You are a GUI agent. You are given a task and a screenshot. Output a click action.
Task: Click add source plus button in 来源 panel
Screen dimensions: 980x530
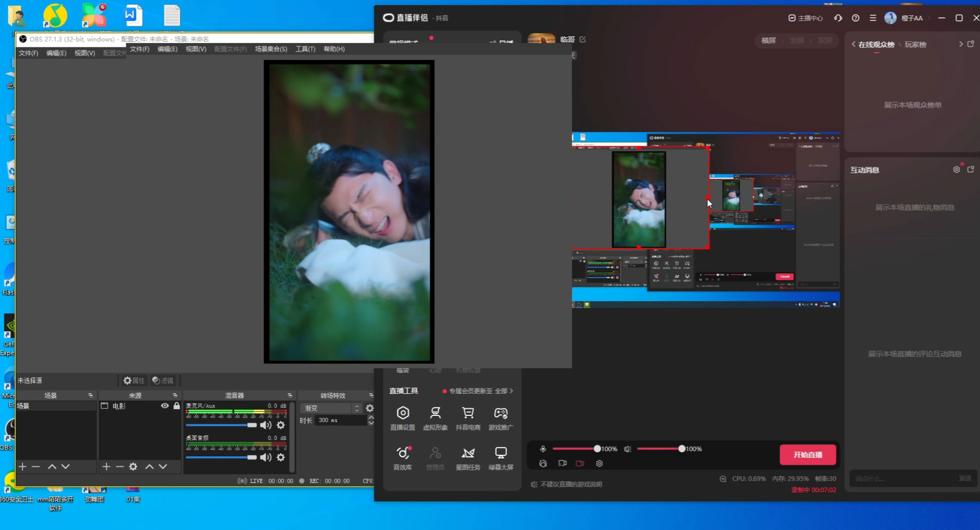[106, 466]
